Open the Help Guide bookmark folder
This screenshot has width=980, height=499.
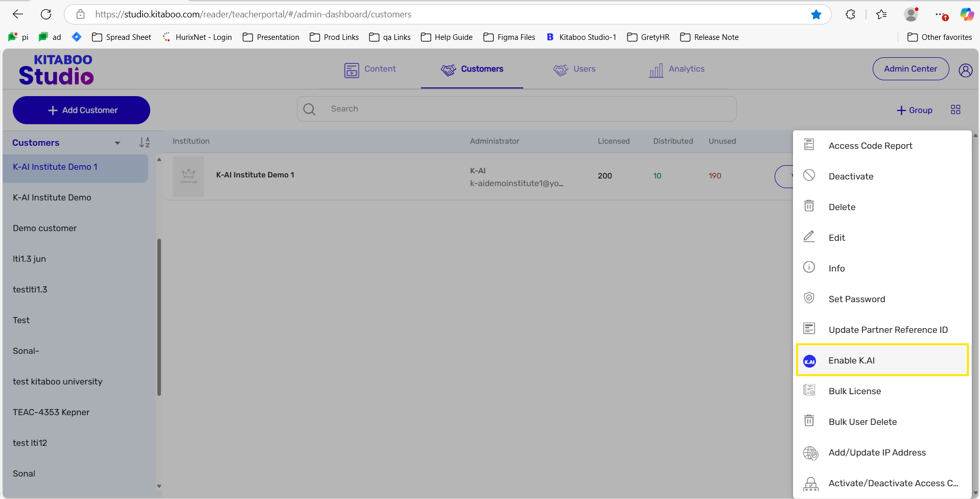[447, 37]
